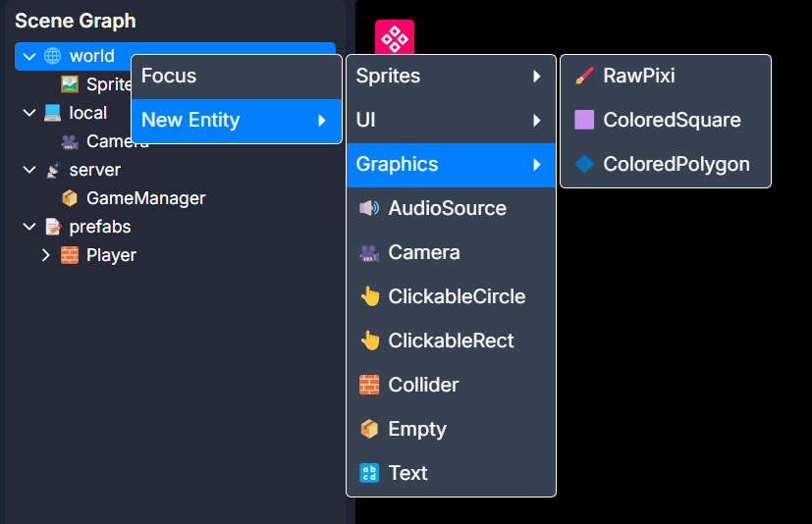The image size is (812, 524).
Task: Click the camera icon in entity menu
Action: (x=369, y=253)
